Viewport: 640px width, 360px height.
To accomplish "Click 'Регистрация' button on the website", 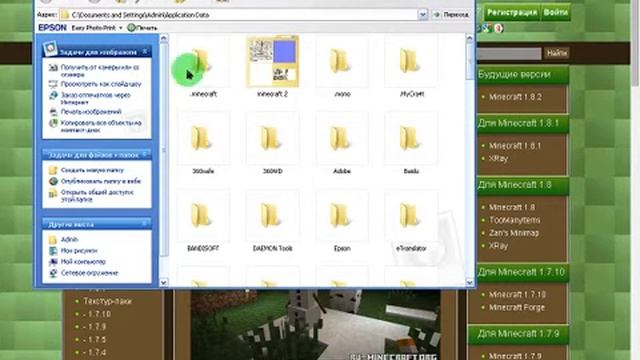I will pos(512,13).
